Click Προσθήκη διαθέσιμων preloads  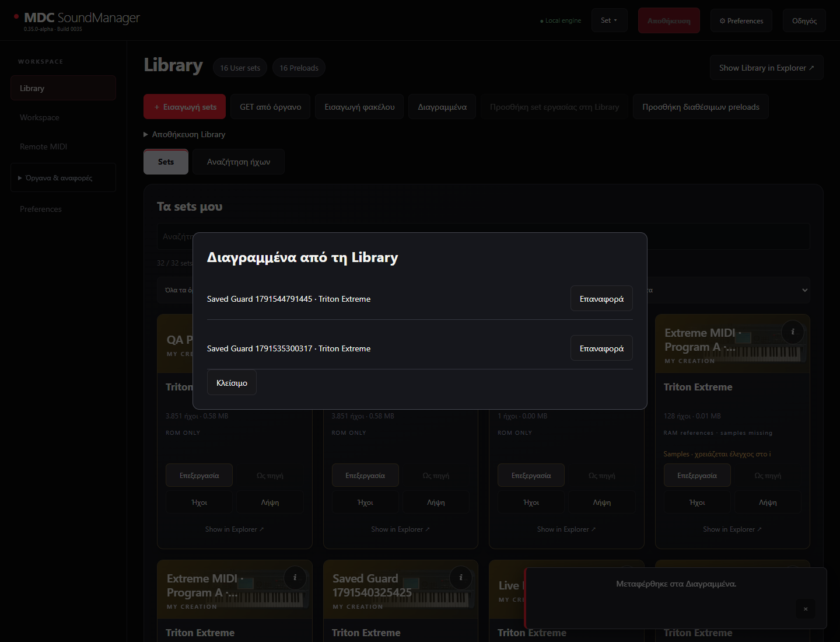(701, 107)
